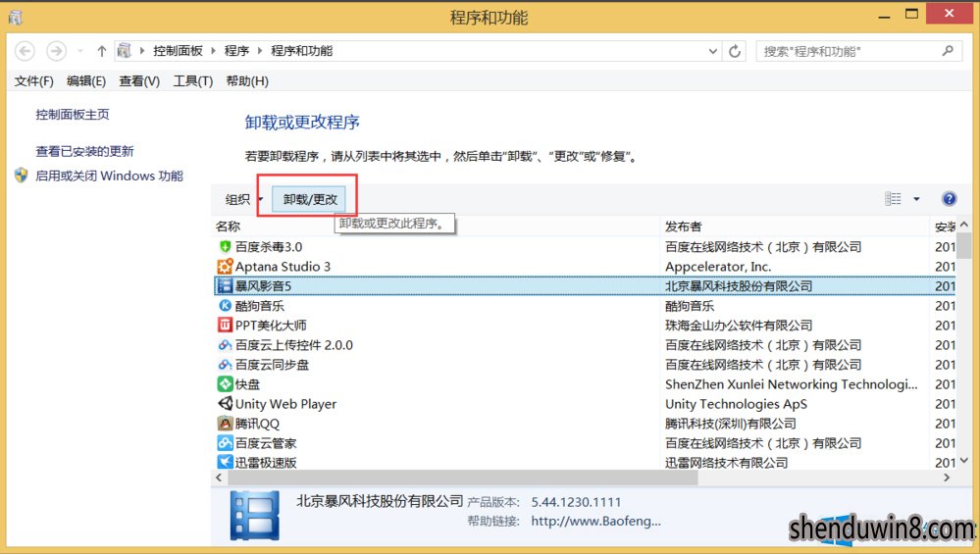This screenshot has height=554, width=980.
Task: Go up one folder level arrow
Action: (101, 51)
